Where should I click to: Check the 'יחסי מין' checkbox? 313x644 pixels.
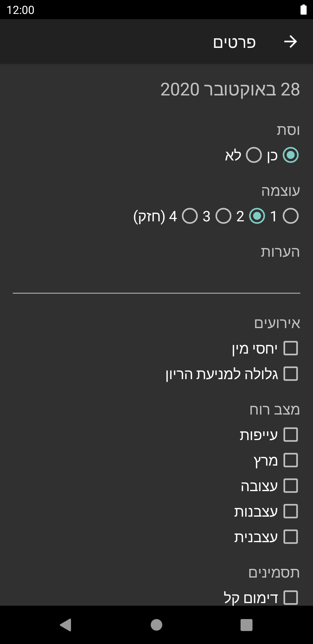coord(290,348)
